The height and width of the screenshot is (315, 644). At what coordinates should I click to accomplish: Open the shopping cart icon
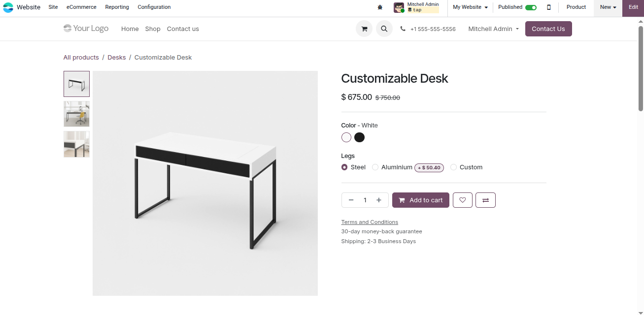pos(364,29)
